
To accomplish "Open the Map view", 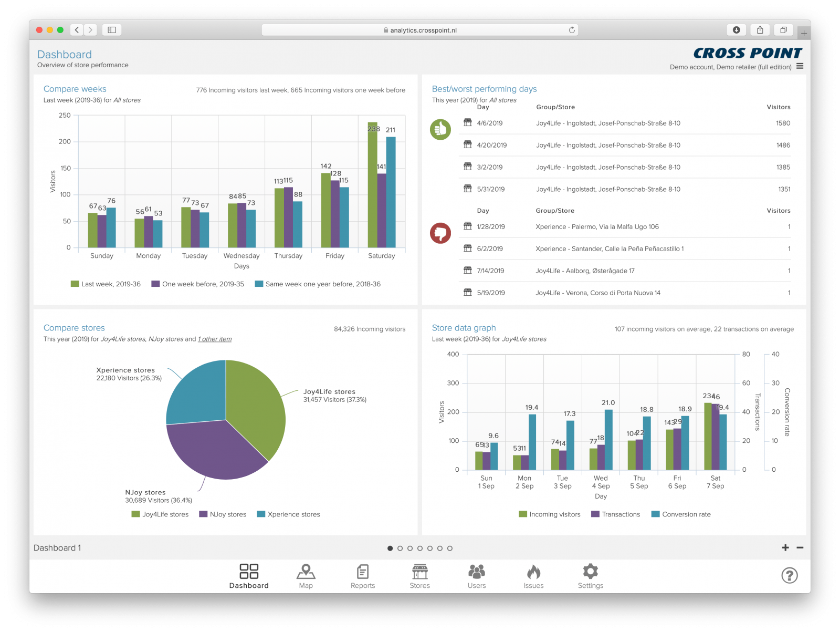I will pos(306,575).
